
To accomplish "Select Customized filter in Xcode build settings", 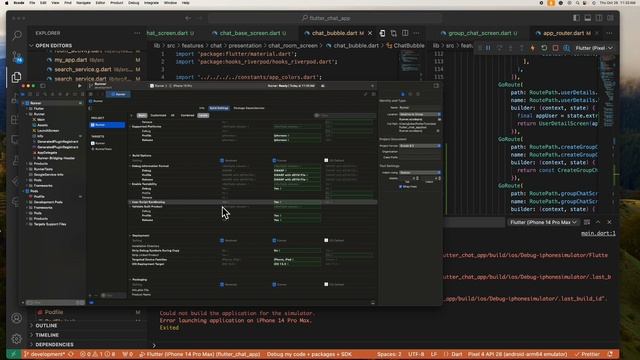I will tap(158, 116).
